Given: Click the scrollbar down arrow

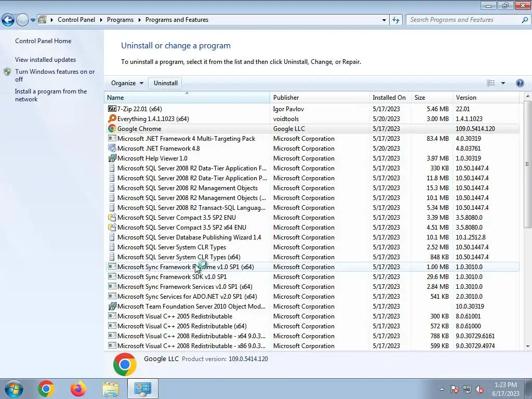Looking at the screenshot, I should (x=527, y=347).
